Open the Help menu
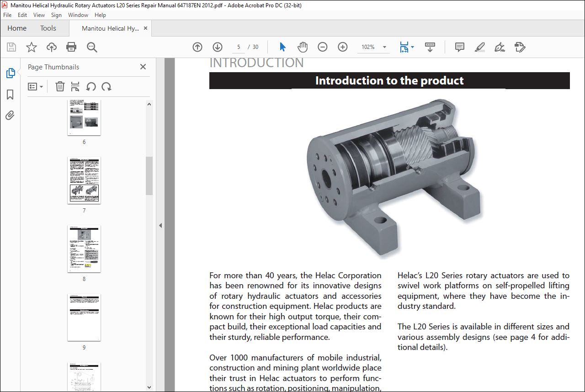The height and width of the screenshot is (392, 585). tap(100, 15)
